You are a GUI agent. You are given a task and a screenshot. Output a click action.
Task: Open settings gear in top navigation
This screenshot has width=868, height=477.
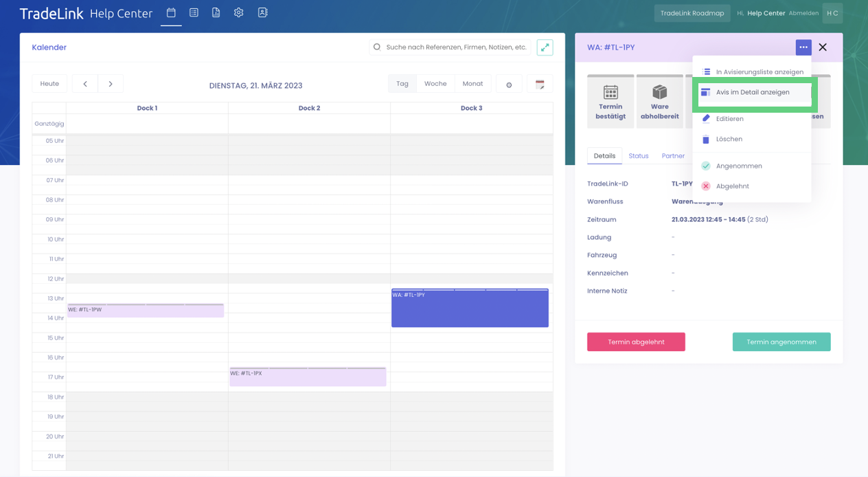point(238,13)
